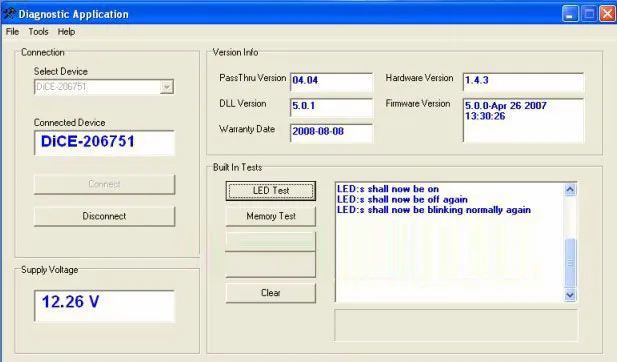617x362 pixels.
Task: Click the empty status box below the log
Action: 456,325
